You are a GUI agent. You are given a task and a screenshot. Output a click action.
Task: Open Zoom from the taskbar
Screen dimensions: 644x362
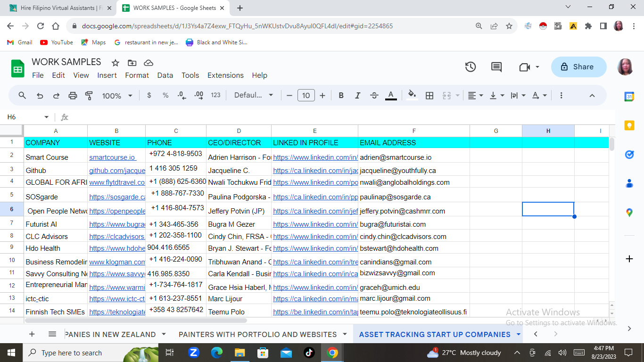[x=194, y=353]
